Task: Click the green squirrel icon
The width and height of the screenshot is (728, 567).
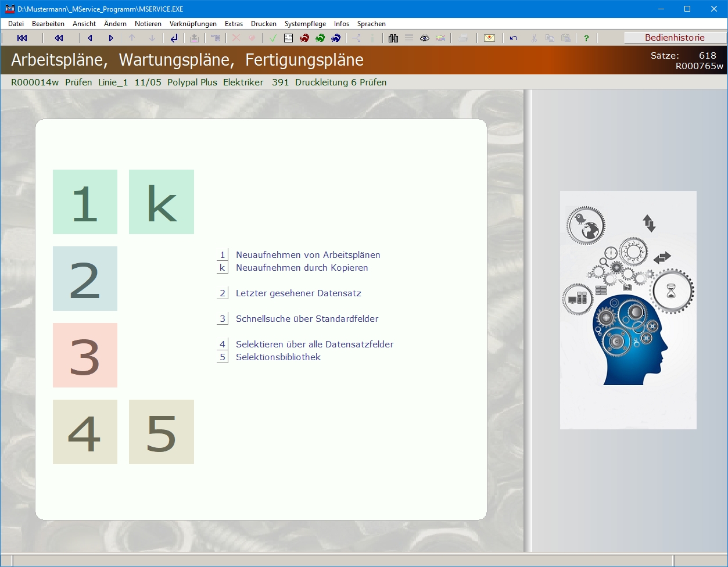Action: 320,38
